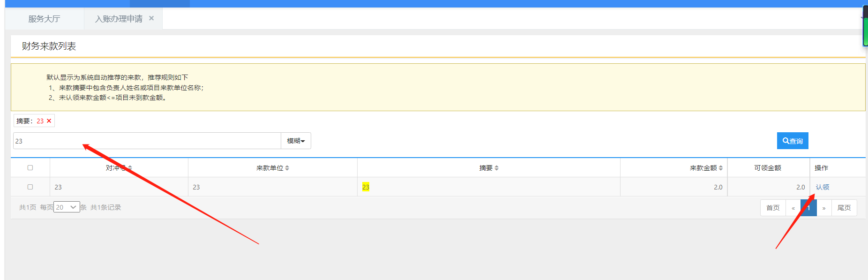Open the 模糊 match mode dropdown
868x280 pixels.
(x=296, y=141)
